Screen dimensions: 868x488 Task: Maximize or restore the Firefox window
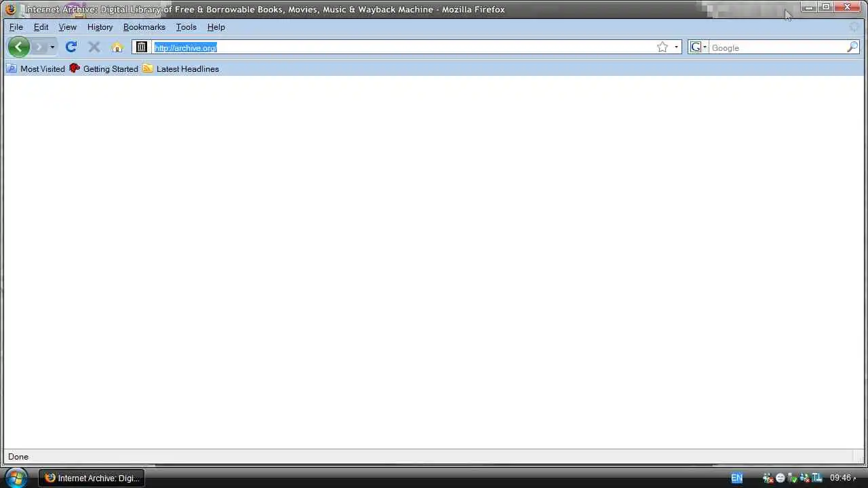826,8
